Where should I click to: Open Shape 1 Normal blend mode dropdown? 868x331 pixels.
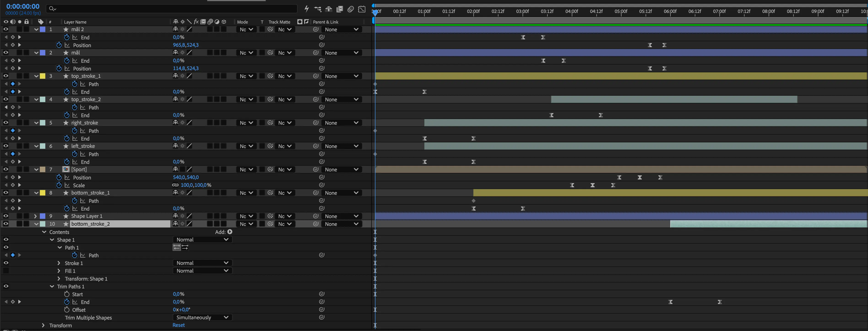(x=202, y=240)
